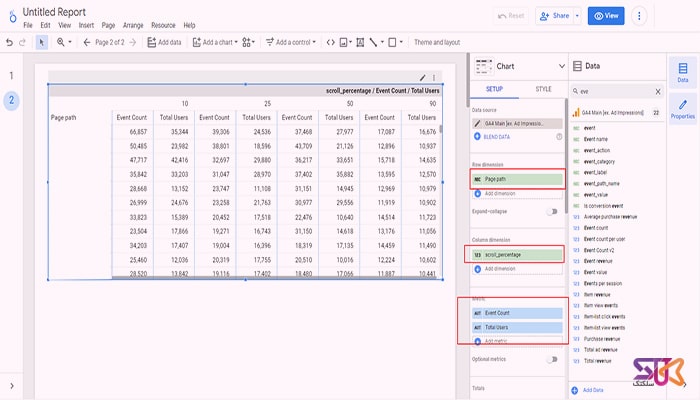The width and height of the screenshot is (700, 400).
Task: Open the Edit menu
Action: 45,25
